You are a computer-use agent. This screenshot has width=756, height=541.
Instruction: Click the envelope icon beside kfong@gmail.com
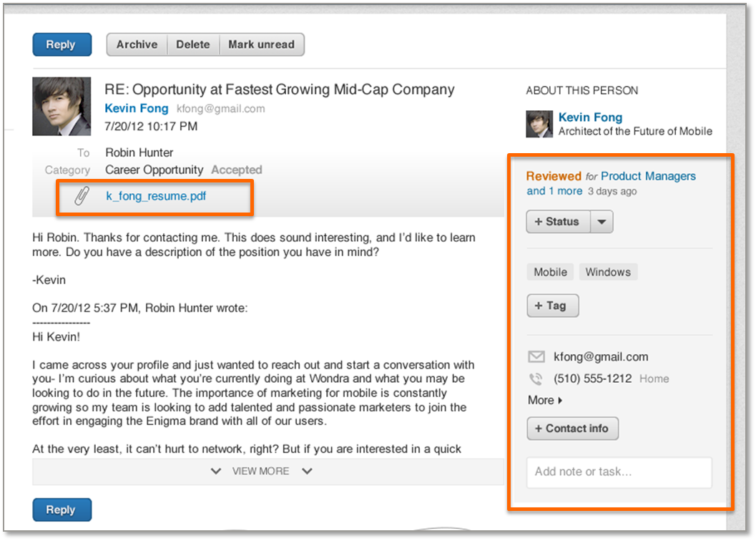tap(536, 356)
